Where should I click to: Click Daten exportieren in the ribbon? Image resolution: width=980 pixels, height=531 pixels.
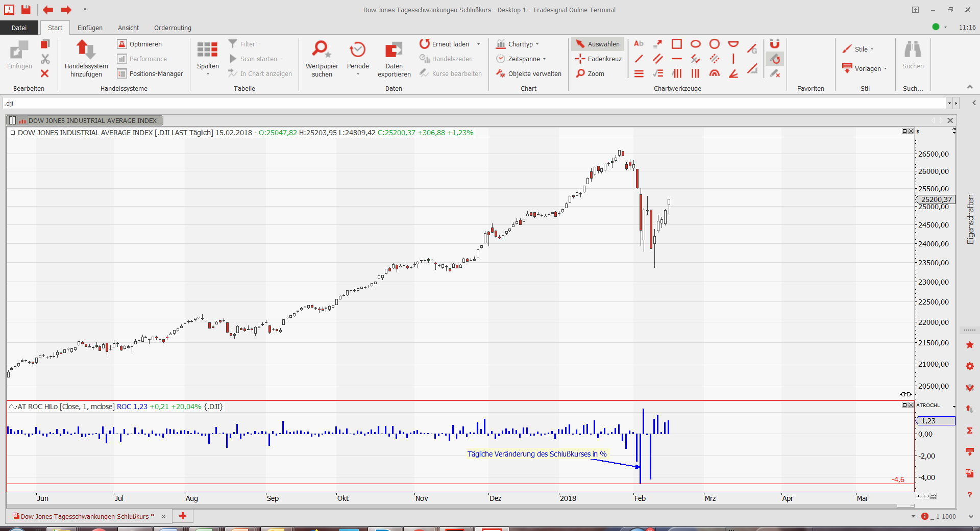pyautogui.click(x=394, y=50)
